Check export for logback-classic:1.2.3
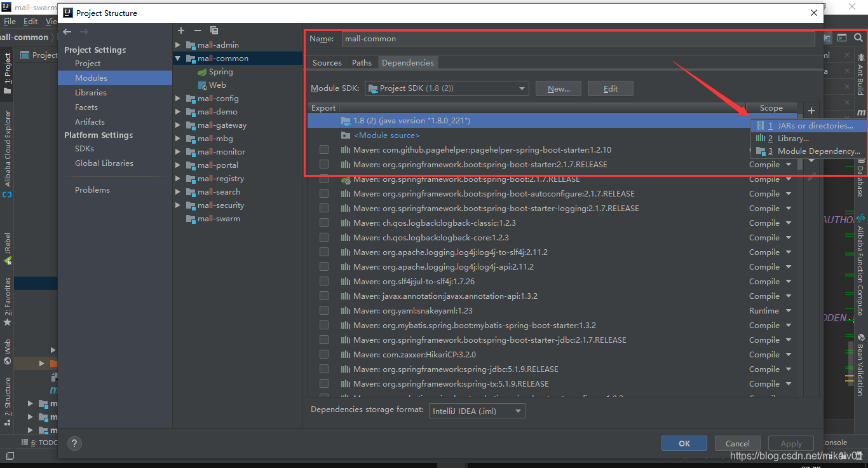The width and height of the screenshot is (868, 468). (324, 223)
